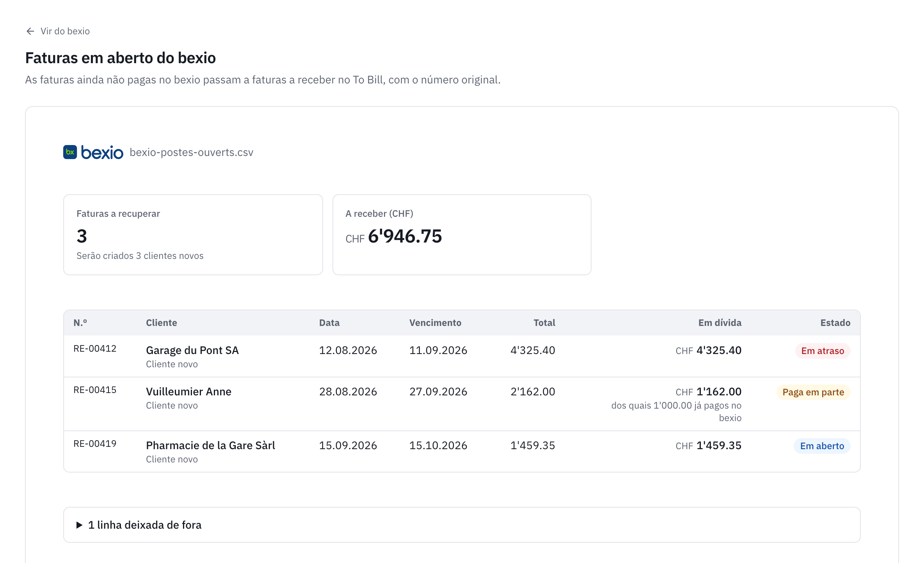
Task: Click the Paga em parte status badge
Action: coord(813,392)
